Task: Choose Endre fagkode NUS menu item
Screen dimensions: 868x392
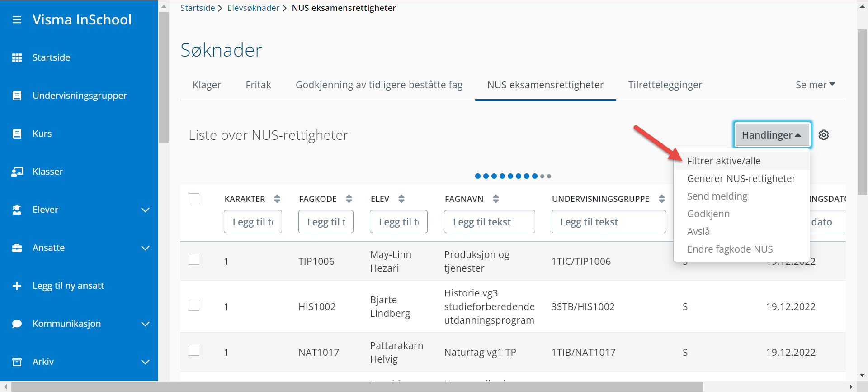Action: (x=741, y=249)
